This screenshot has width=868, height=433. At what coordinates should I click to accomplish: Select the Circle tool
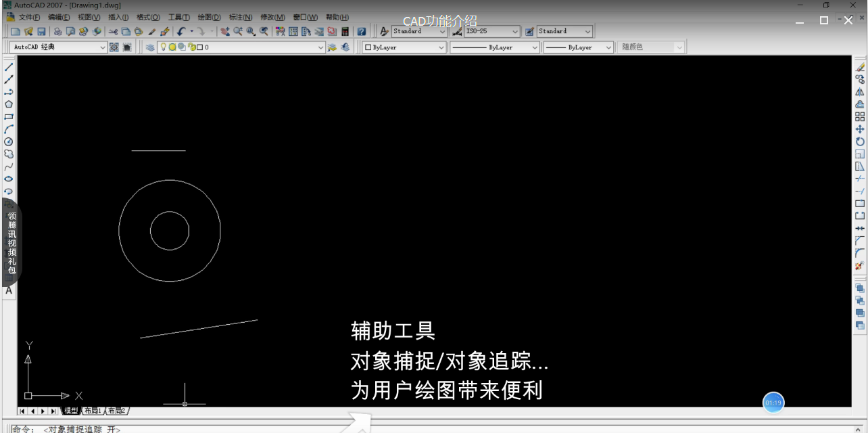[x=8, y=141]
